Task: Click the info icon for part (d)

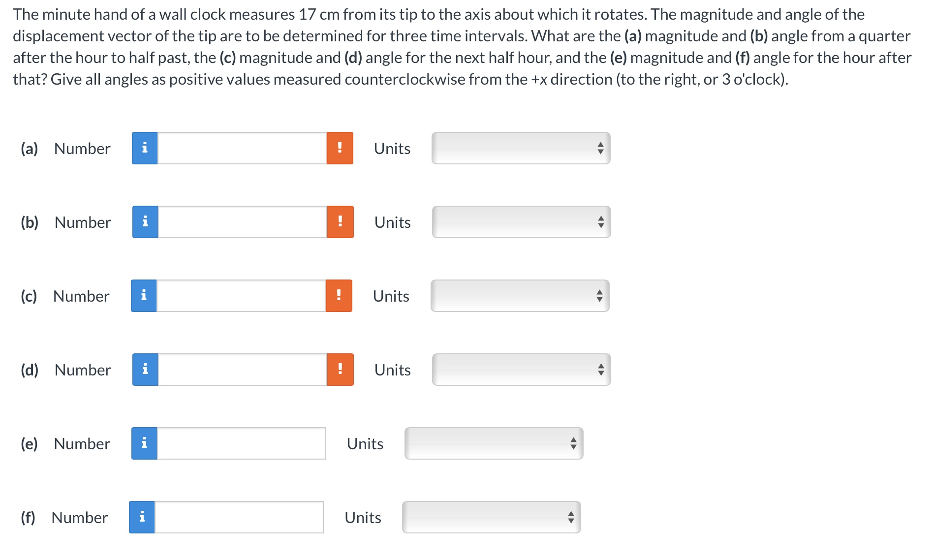Action: click(x=144, y=370)
